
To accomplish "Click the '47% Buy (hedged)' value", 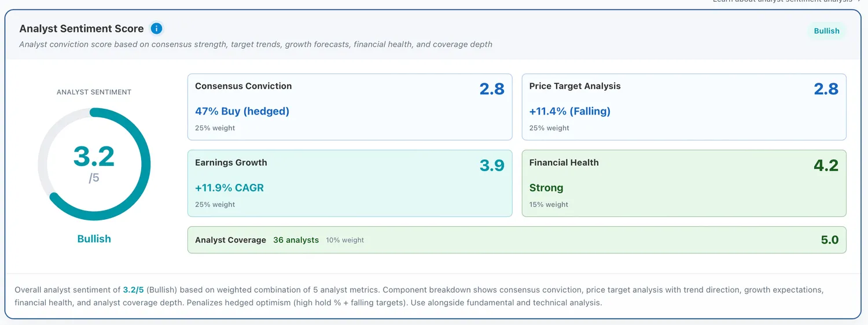I will pos(242,111).
